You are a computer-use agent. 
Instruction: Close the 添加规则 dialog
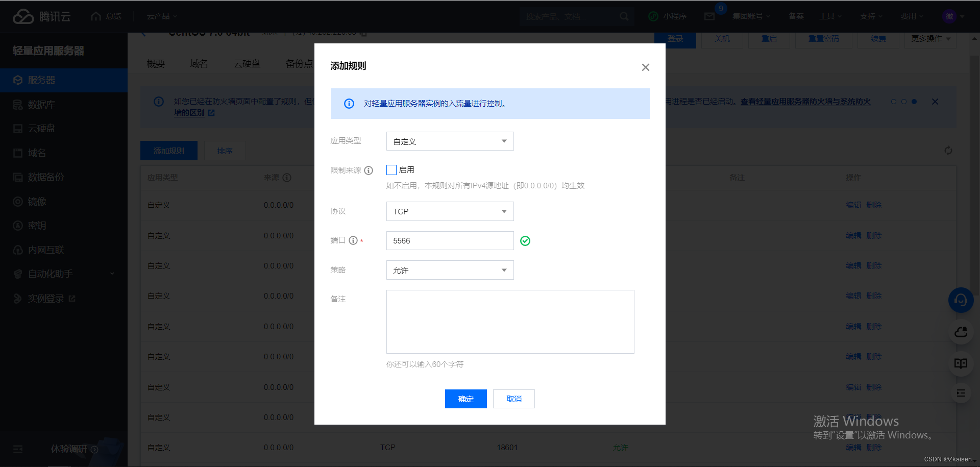click(x=646, y=67)
